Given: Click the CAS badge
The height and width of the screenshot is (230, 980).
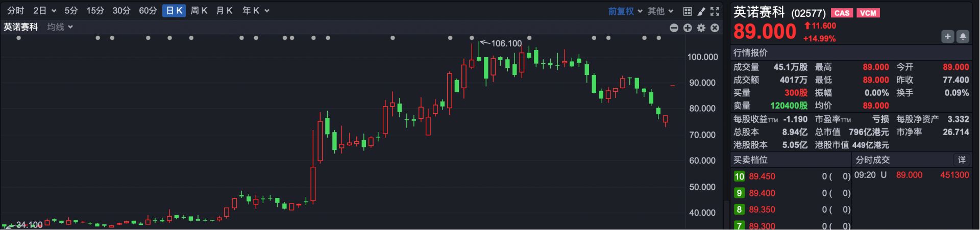Looking at the screenshot, I should coord(842,13).
